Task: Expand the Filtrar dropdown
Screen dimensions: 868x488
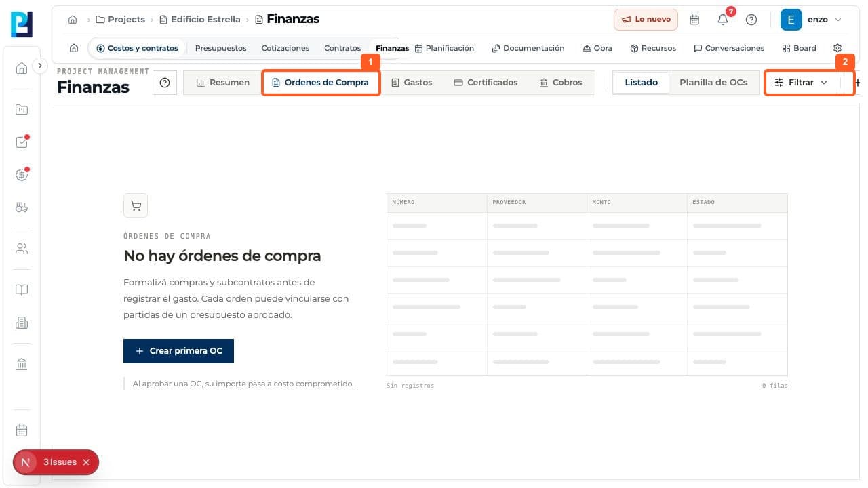Action: pyautogui.click(x=801, y=83)
